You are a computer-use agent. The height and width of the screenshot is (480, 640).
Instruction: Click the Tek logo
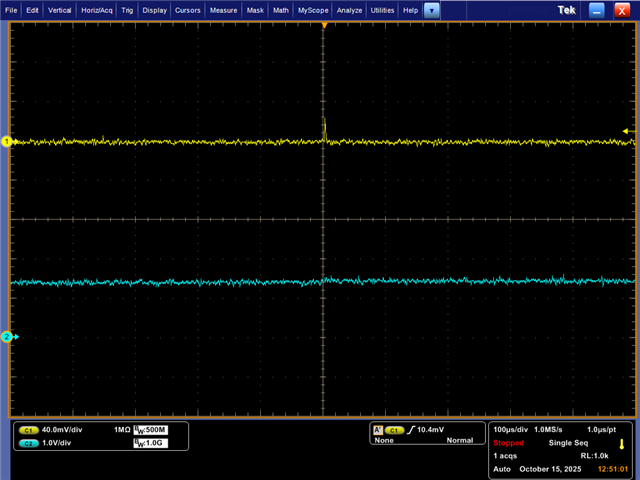point(567,10)
